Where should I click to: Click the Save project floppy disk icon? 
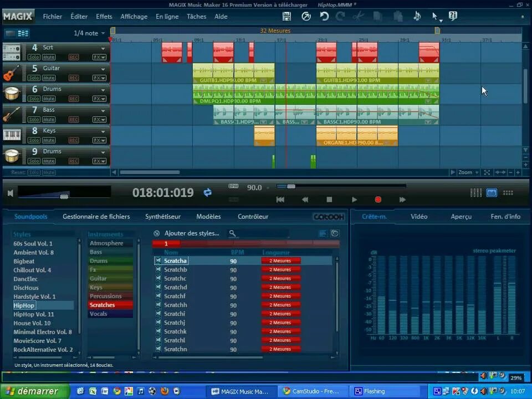(x=287, y=16)
